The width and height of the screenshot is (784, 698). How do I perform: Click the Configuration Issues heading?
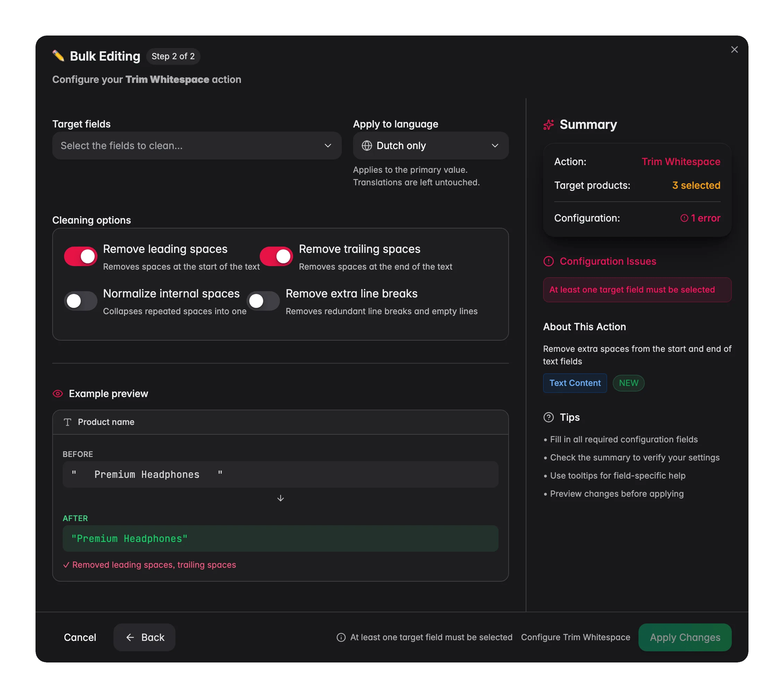point(607,261)
